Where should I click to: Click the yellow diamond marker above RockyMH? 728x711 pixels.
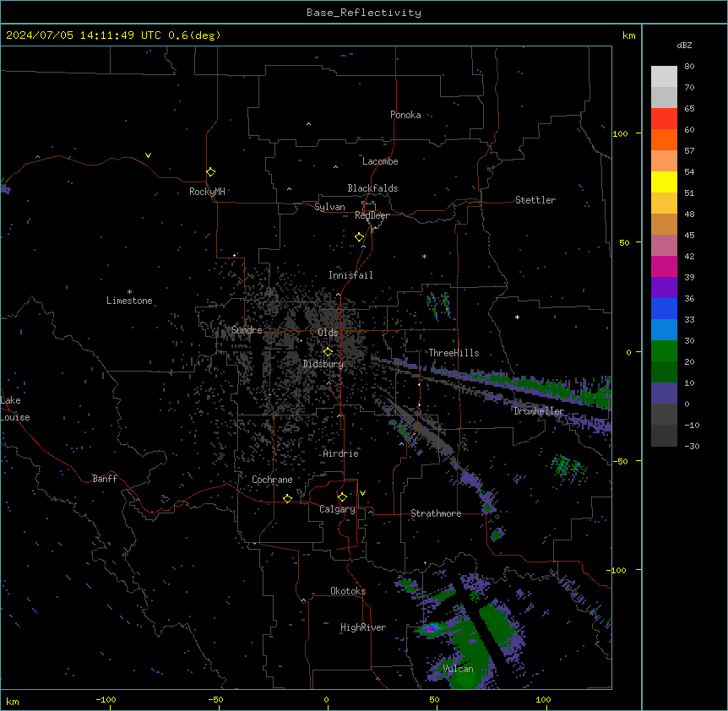[211, 172]
